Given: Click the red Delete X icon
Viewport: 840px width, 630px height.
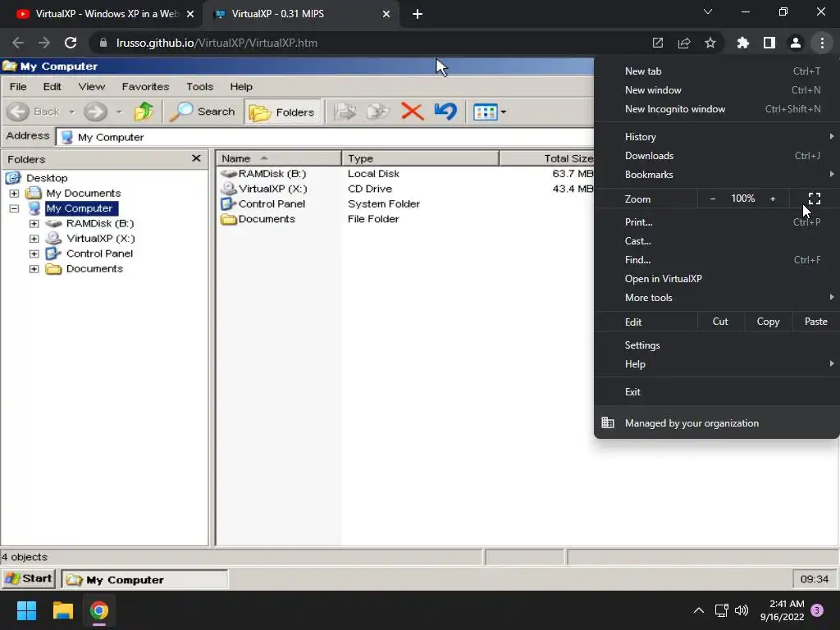Looking at the screenshot, I should [x=412, y=112].
